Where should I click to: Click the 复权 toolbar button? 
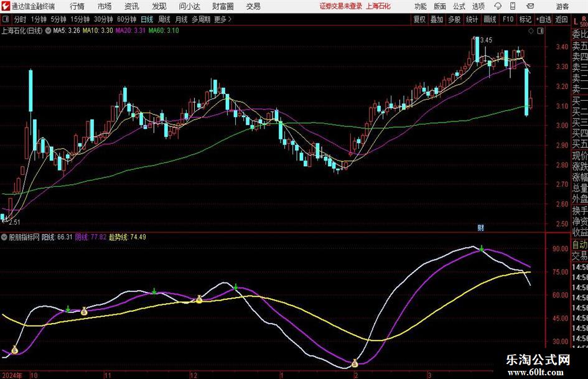click(419, 19)
